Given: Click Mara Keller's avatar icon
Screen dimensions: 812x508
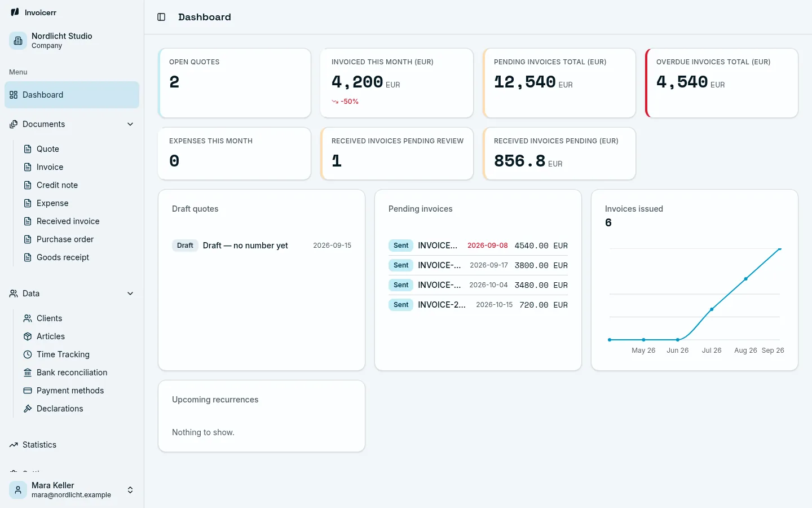Looking at the screenshot, I should click(x=18, y=490).
